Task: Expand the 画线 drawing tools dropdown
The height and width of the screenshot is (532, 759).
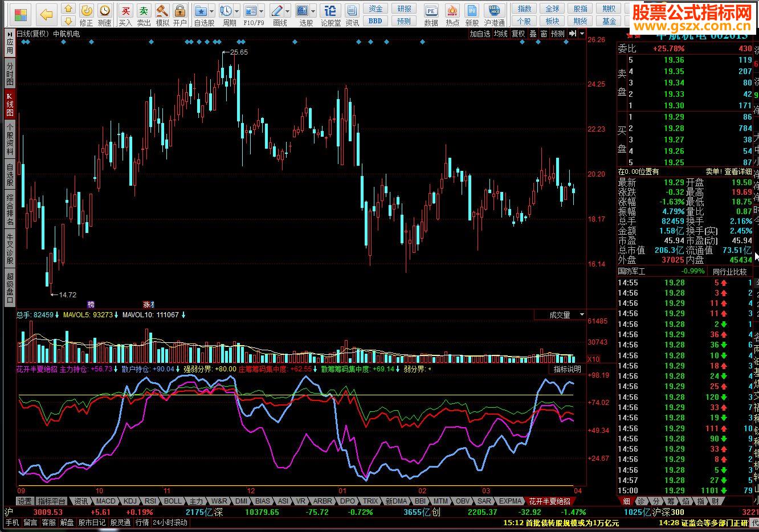Action: [288, 11]
